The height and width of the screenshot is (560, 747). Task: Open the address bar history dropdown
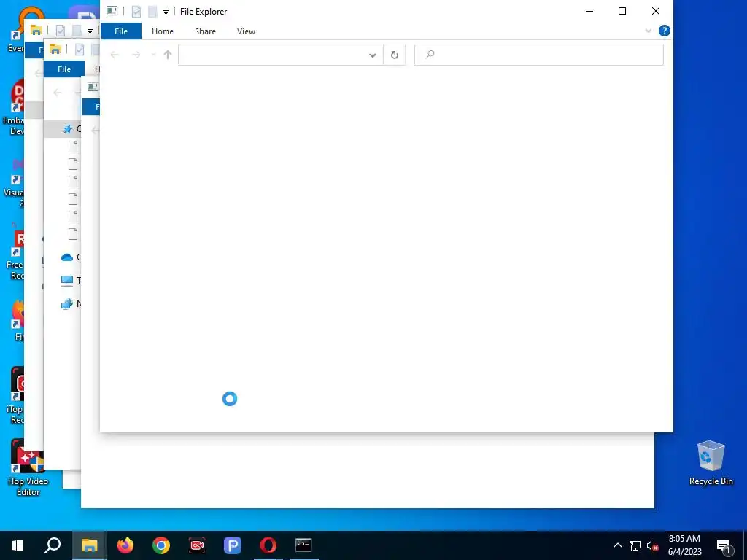[373, 55]
